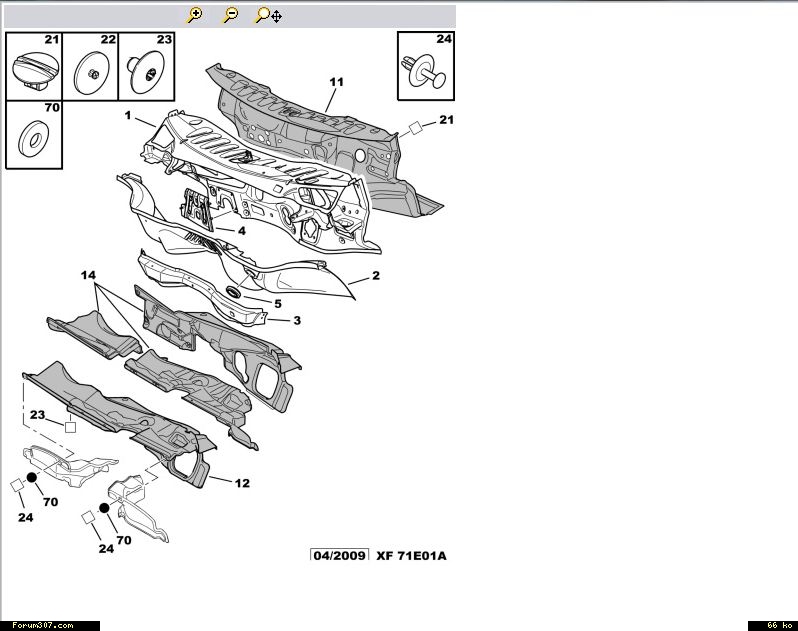
Task: Click part number 4 label
Action: (241, 230)
